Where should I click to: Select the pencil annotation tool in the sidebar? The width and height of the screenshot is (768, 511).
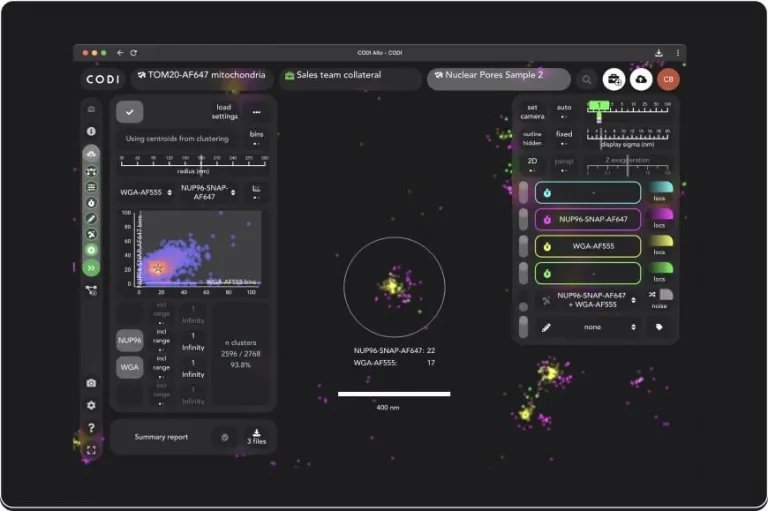(x=91, y=219)
